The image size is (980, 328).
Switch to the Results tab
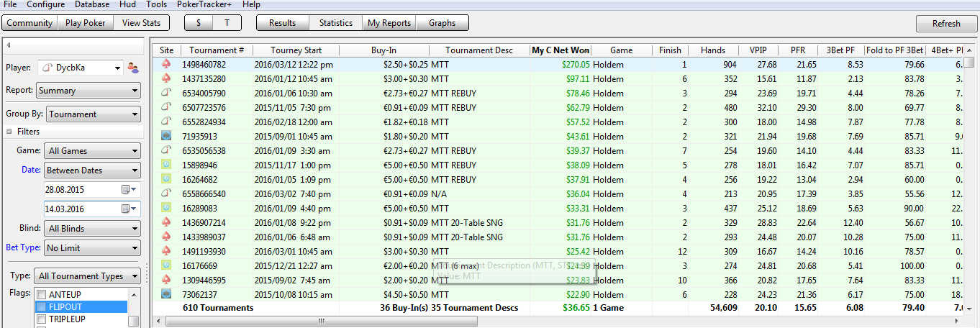pyautogui.click(x=282, y=23)
